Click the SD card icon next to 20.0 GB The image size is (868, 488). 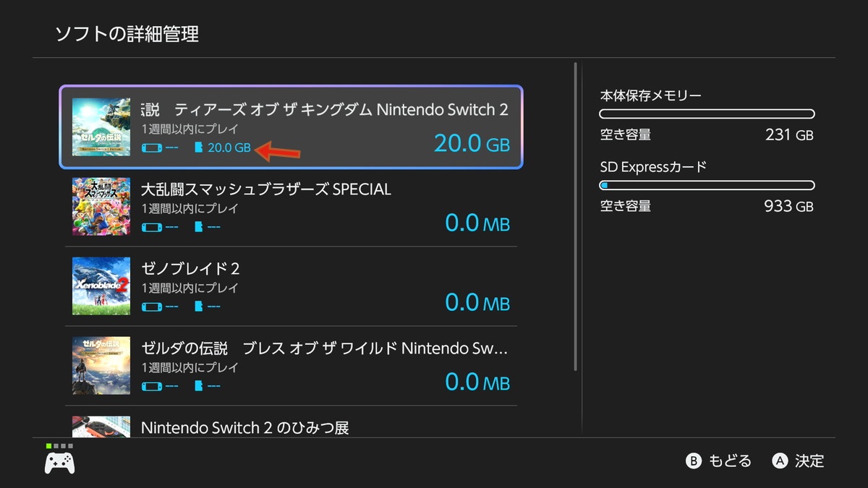click(199, 147)
